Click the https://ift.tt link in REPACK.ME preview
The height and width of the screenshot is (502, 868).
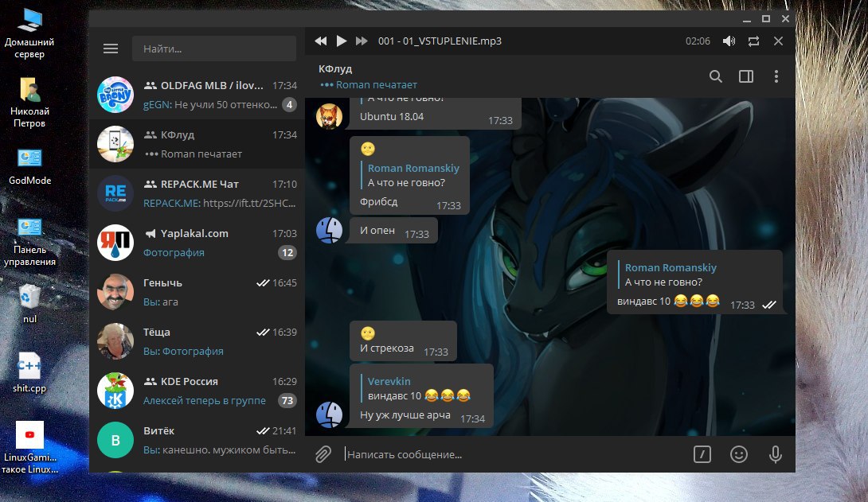point(249,203)
